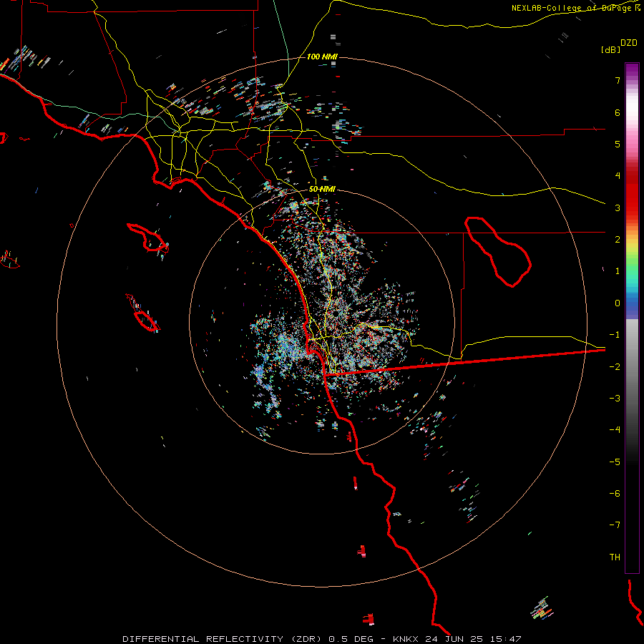Viewport: 644px width, 644px height.
Task: Click the 4 value on the colorbar scale
Action: click(618, 176)
